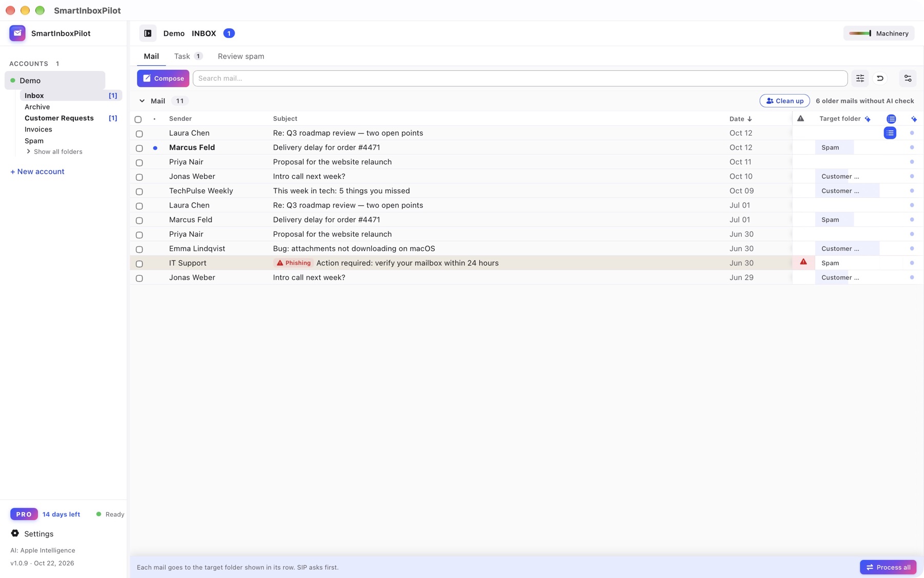Screen dimensions: 924x578
Task: Click the warning triangle column header
Action: 801,119
